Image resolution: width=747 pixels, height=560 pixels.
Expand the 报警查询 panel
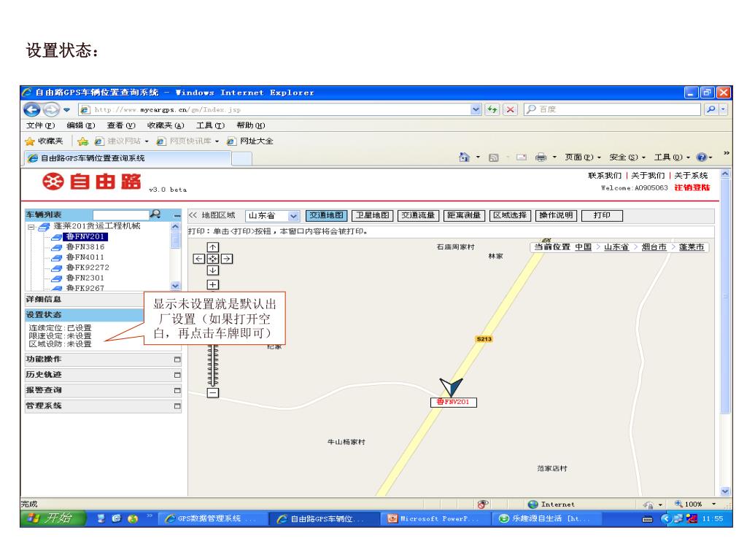(177, 391)
